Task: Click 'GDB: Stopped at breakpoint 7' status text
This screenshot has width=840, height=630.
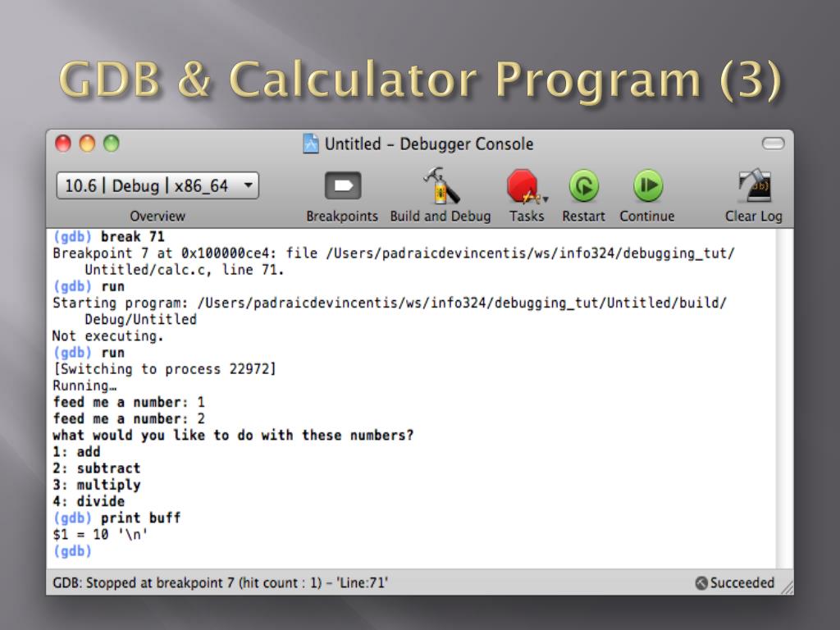Action: (x=220, y=583)
